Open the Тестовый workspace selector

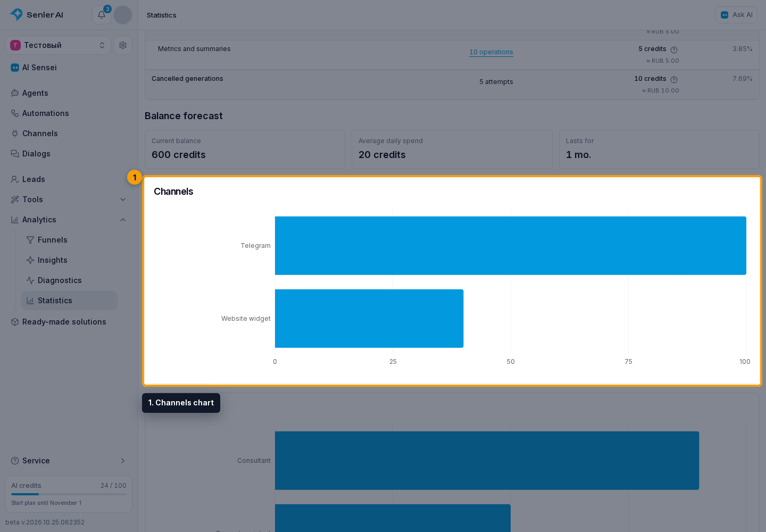coord(58,45)
